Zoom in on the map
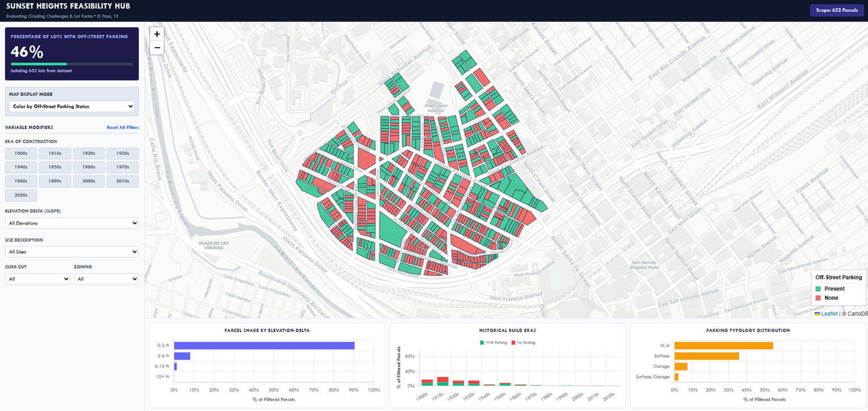 (x=157, y=34)
